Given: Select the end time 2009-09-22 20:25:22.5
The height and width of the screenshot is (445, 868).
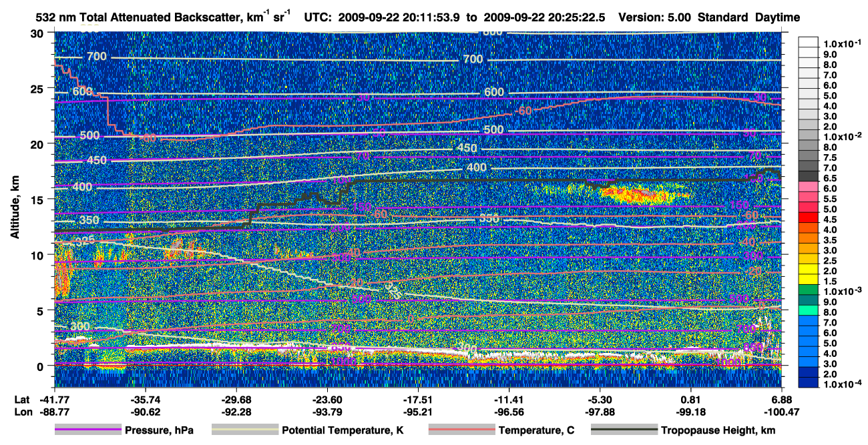Looking at the screenshot, I should point(545,18).
